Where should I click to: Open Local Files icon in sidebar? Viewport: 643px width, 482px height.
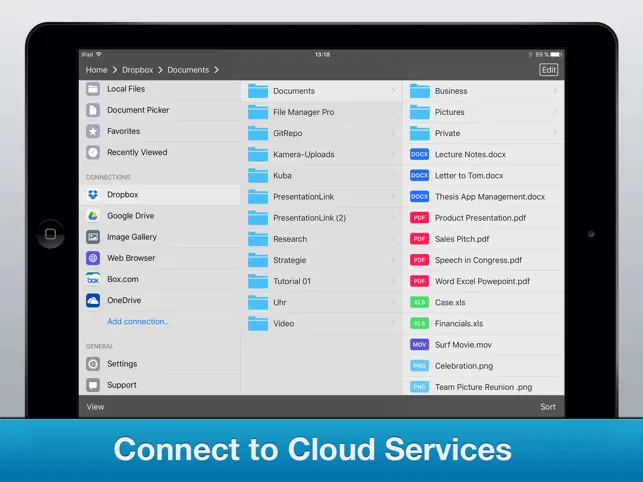click(x=93, y=89)
